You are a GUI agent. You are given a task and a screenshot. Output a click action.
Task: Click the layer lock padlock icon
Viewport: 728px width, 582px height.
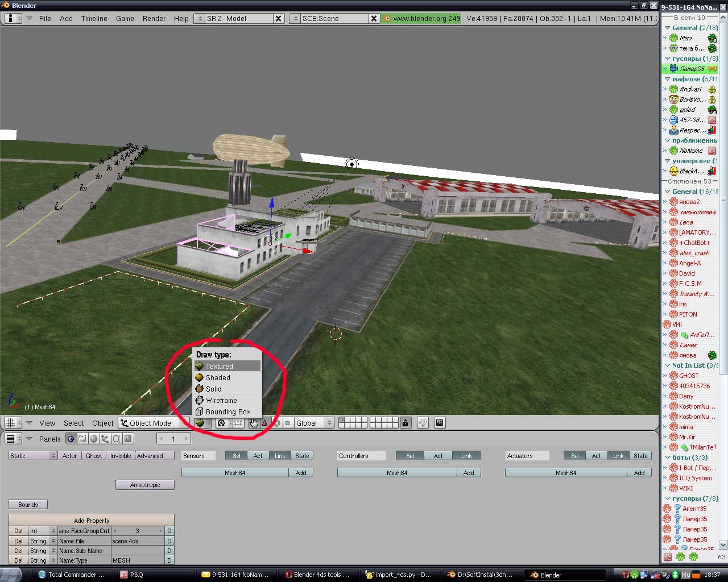click(x=405, y=423)
